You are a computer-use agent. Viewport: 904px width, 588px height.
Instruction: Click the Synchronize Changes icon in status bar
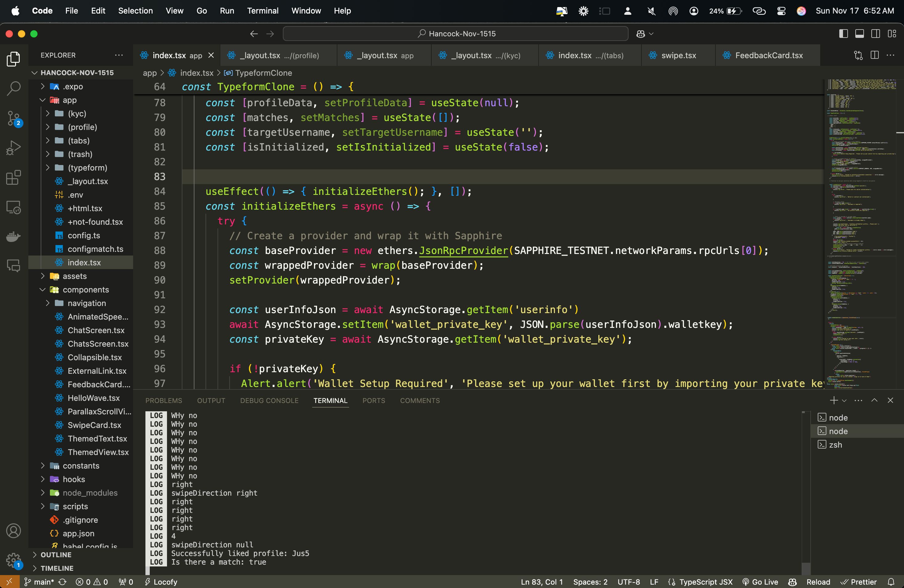coord(63,582)
